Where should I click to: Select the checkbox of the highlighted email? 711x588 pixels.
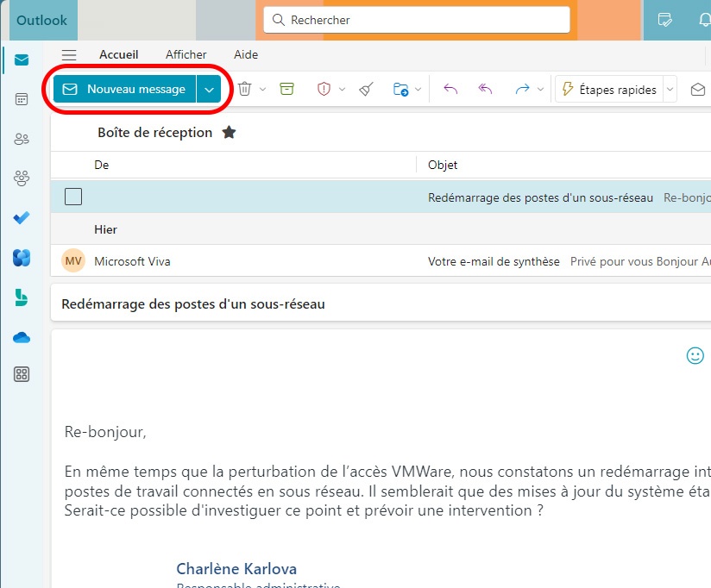[73, 197]
